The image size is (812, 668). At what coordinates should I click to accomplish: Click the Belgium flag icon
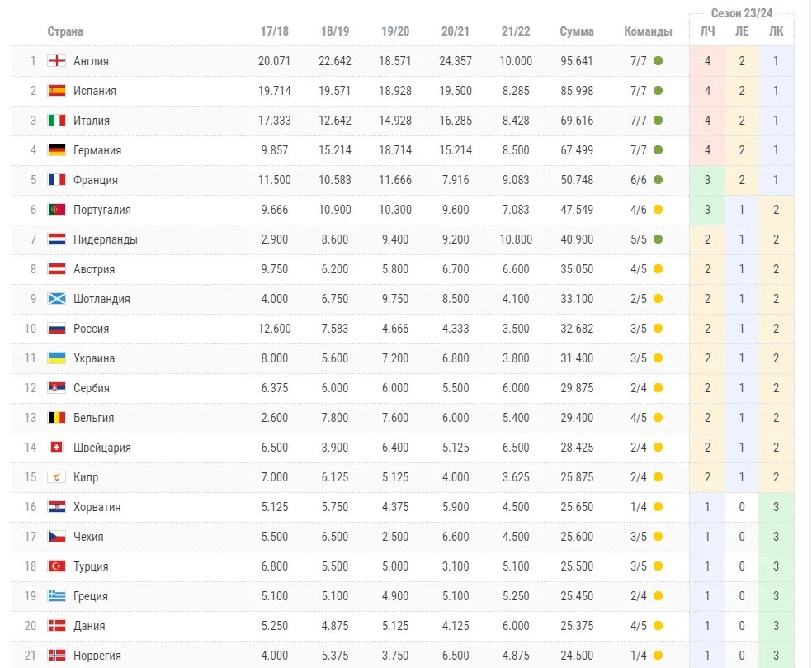pyautogui.click(x=57, y=418)
